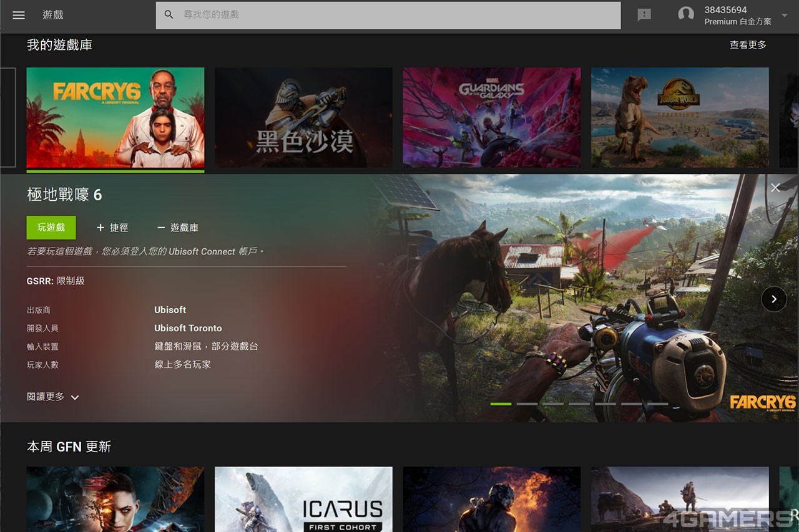Open the Icarus First Cohort tile
This screenshot has height=532, width=799.
click(x=304, y=499)
